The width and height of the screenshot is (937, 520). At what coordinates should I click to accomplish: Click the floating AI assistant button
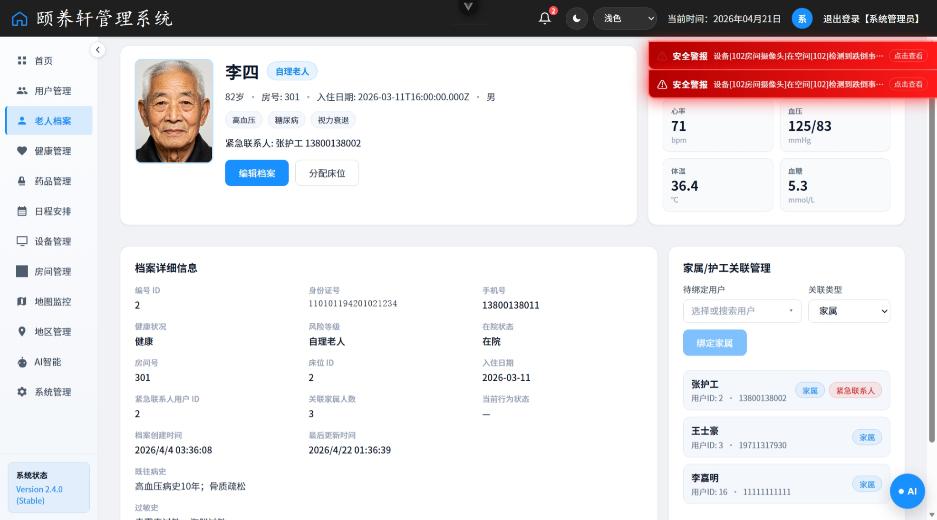tap(907, 491)
